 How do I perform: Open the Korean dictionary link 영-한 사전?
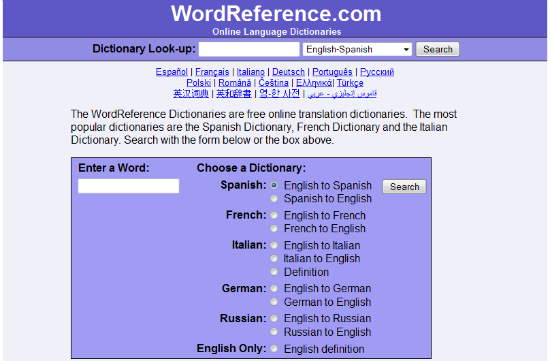[x=280, y=94]
